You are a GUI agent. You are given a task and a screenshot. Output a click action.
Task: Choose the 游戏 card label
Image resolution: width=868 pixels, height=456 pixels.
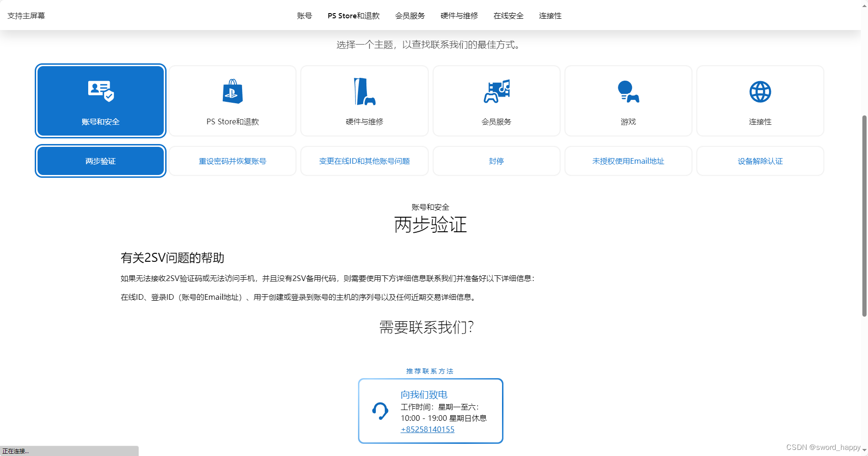(x=628, y=122)
